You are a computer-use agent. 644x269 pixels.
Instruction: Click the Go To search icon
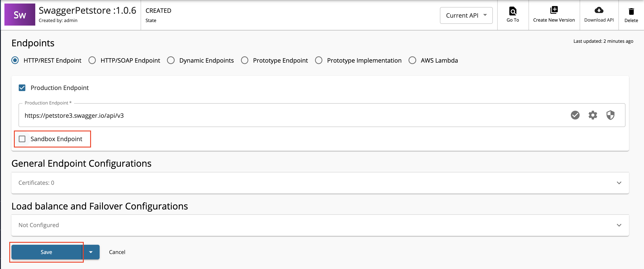coord(512,11)
